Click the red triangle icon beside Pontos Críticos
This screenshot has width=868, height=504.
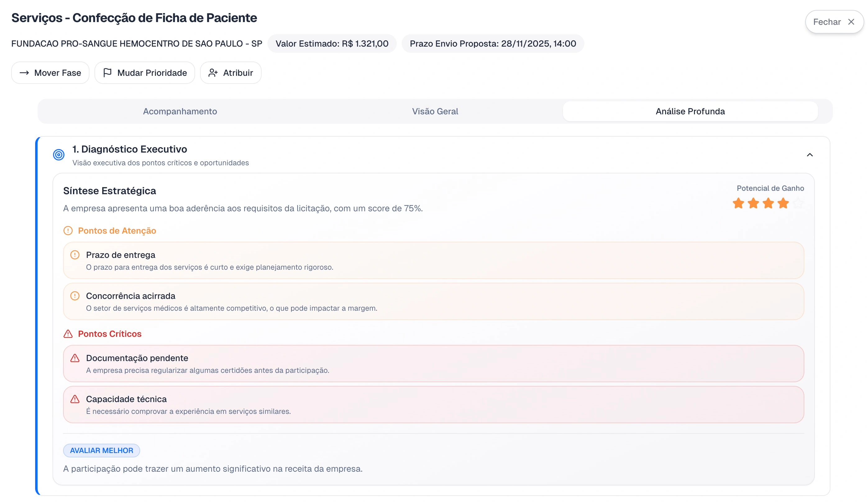tap(68, 334)
